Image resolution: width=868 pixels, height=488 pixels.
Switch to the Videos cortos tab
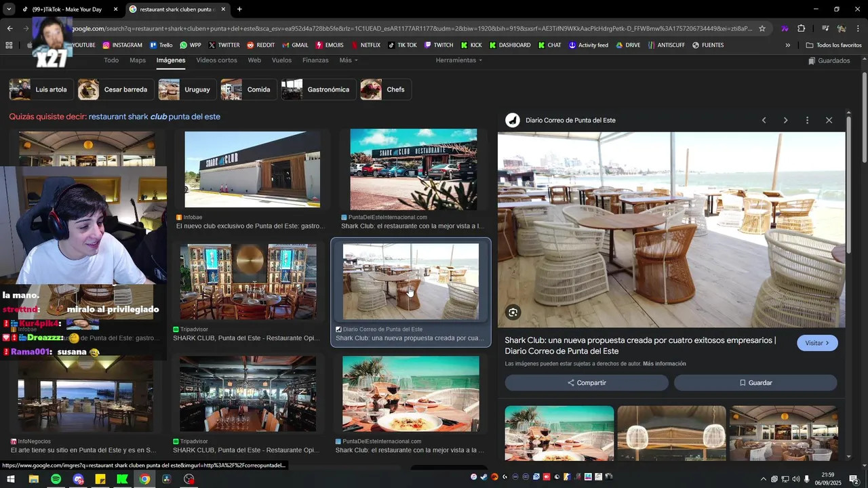point(216,60)
